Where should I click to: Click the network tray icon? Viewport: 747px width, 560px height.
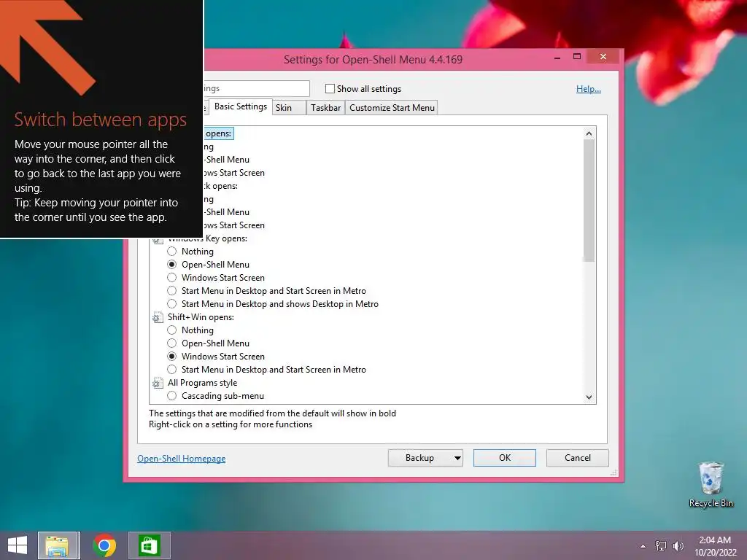tap(661, 546)
